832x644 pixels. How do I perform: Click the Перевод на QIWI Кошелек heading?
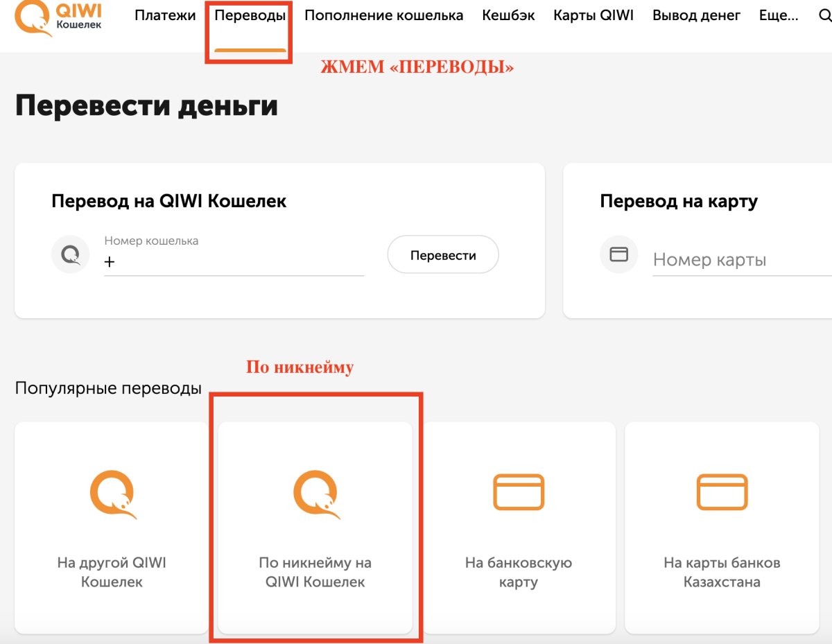tap(169, 202)
